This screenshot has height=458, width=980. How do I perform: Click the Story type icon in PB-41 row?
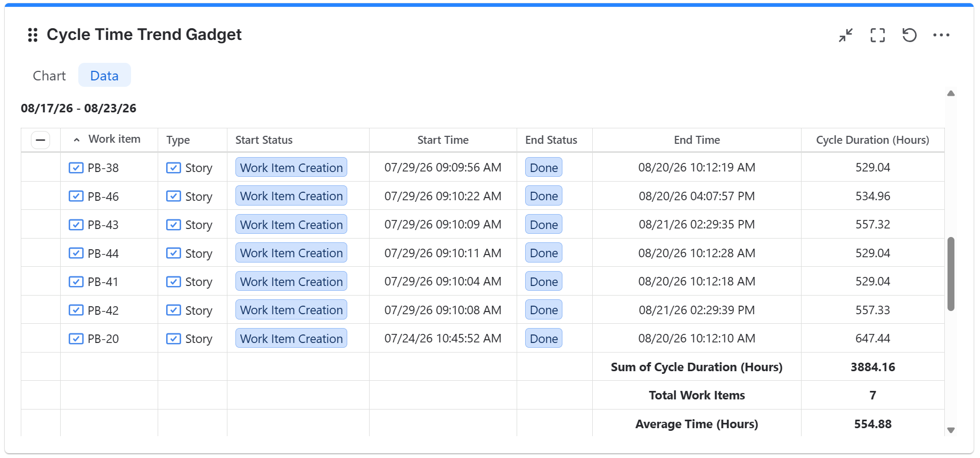point(174,282)
